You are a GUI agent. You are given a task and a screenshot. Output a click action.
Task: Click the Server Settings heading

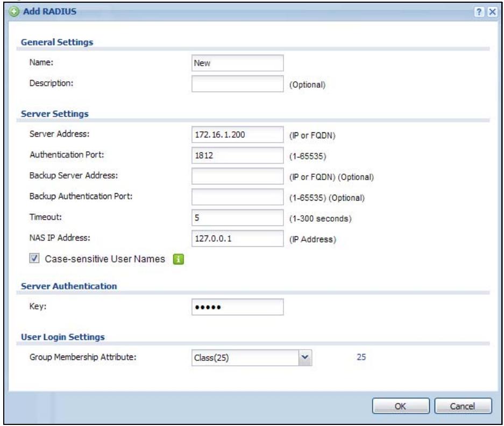coord(55,114)
